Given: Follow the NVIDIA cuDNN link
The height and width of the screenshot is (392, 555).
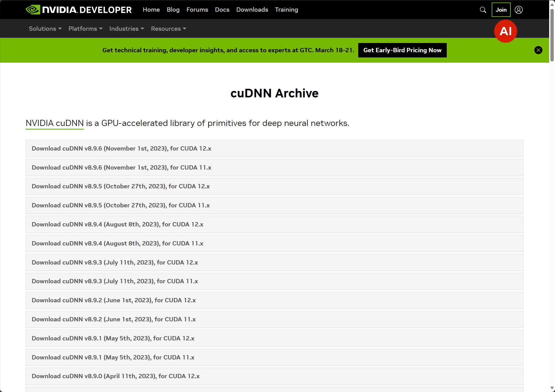Looking at the screenshot, I should tap(55, 123).
